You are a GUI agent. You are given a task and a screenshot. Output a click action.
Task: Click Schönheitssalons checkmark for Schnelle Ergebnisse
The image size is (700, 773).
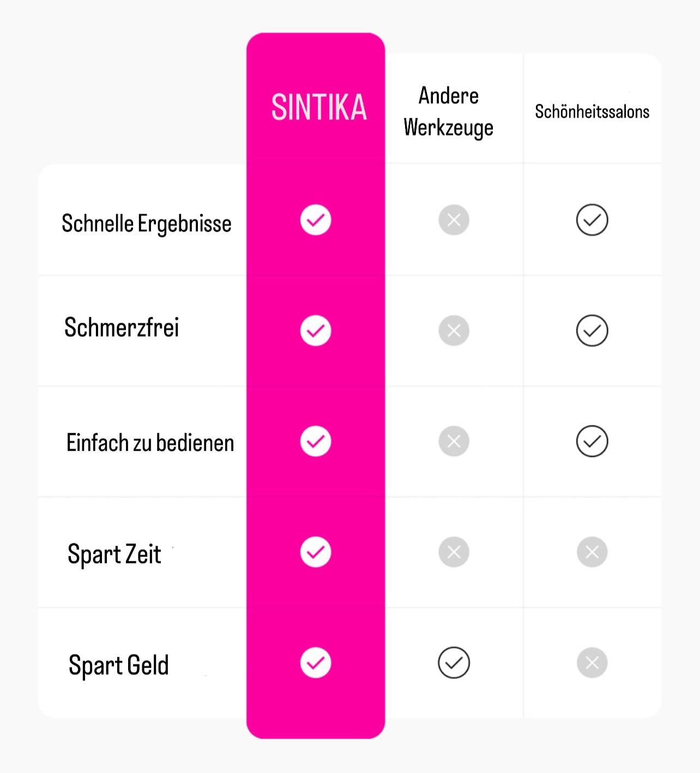point(592,220)
